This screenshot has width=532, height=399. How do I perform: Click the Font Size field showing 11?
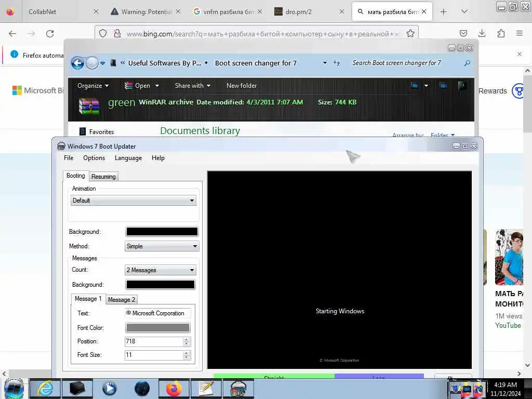(154, 355)
